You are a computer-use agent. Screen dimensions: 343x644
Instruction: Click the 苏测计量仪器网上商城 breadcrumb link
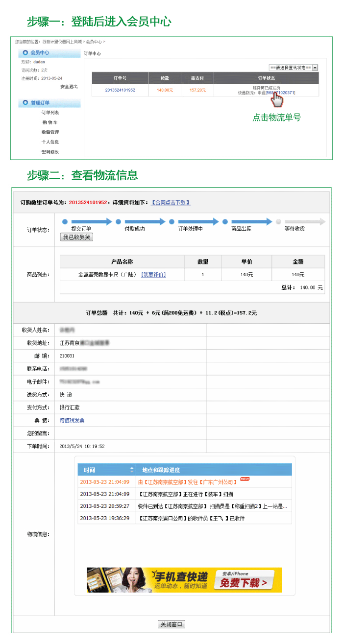[62, 42]
